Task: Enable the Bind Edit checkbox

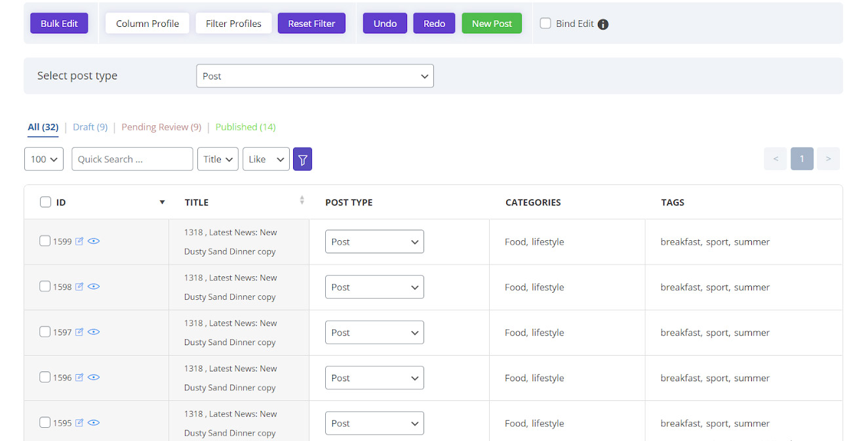Action: point(545,23)
